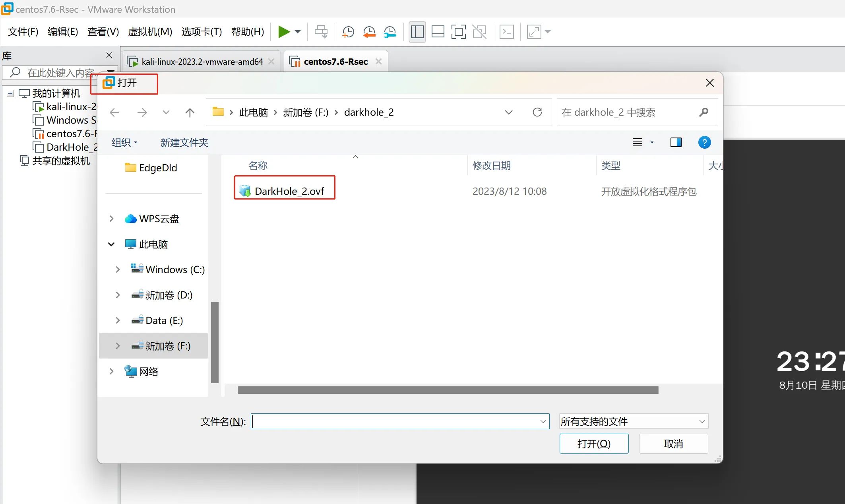This screenshot has width=845, height=504.
Task: Open the 虚拟机(M) menu
Action: 149,32
